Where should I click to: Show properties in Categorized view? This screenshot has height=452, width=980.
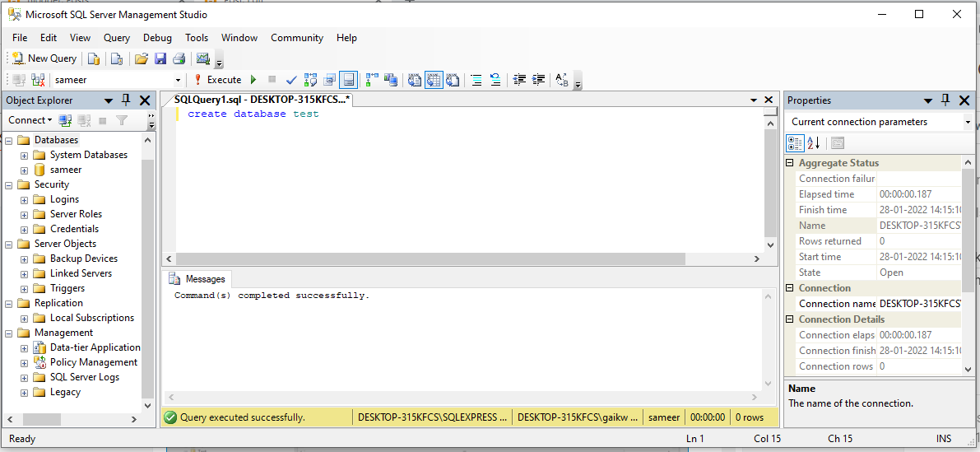coord(795,143)
